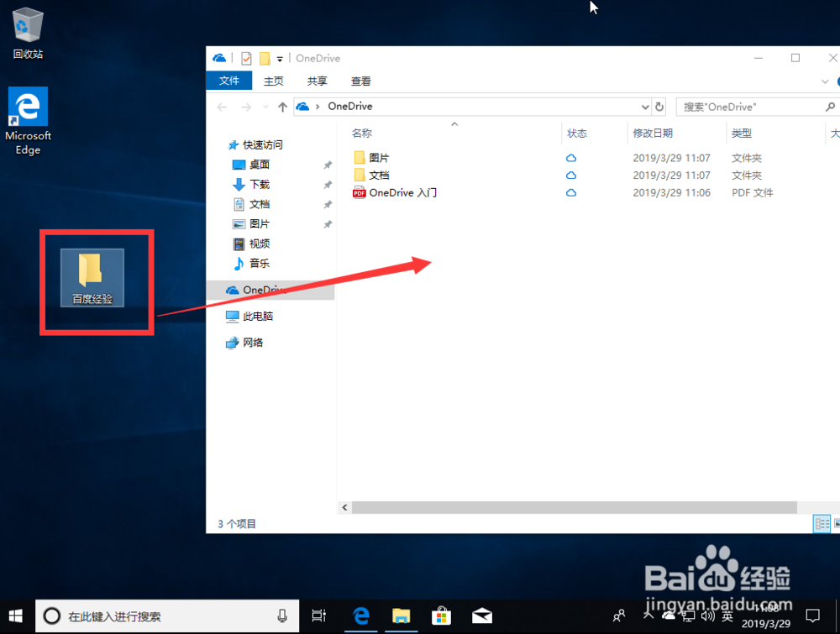Click cloud status icon for OneDrive 入门
840x634 pixels.
[x=571, y=193]
